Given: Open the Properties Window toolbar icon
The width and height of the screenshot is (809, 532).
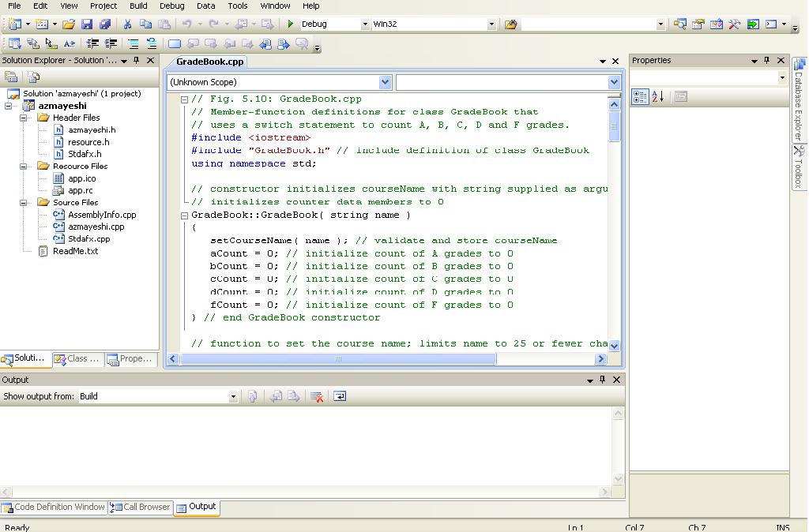Looking at the screenshot, I should [x=698, y=24].
